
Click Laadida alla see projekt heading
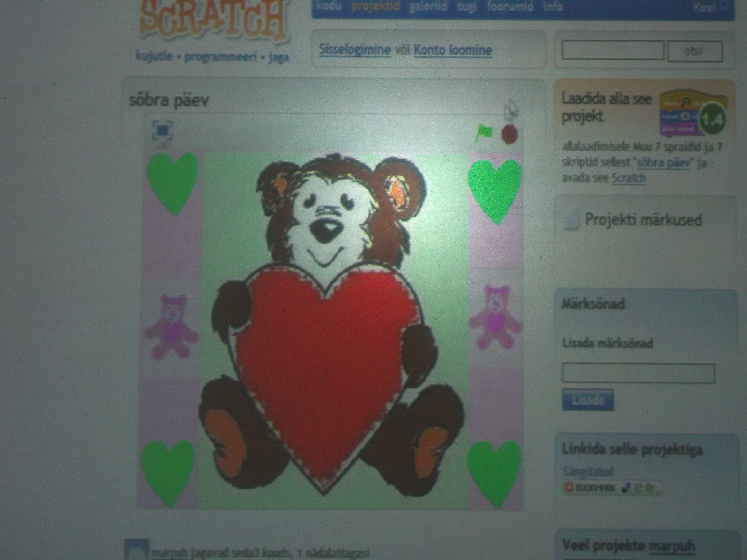point(607,108)
